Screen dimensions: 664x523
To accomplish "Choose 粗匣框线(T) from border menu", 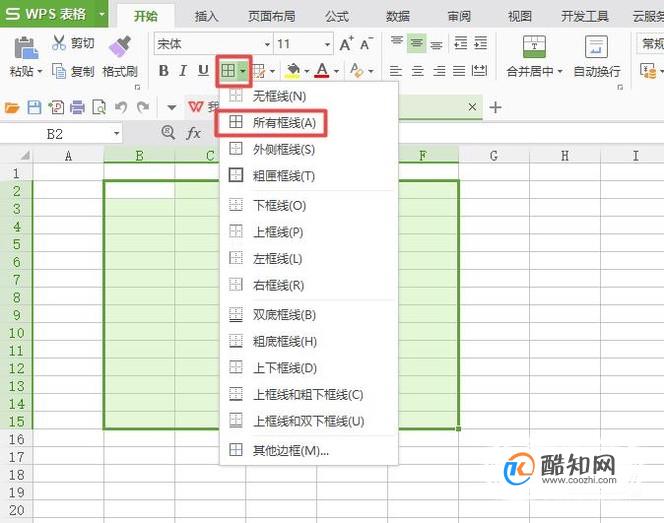I will pos(308,176).
